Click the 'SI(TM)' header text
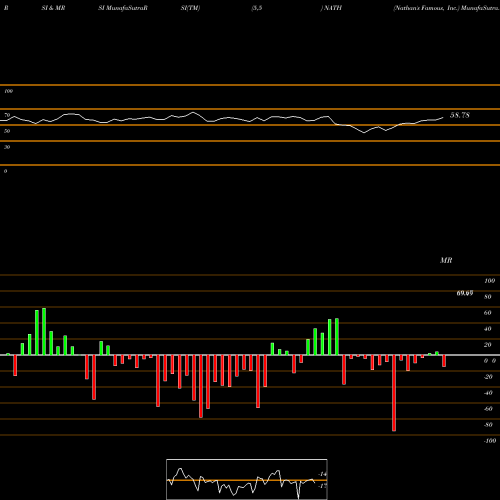 190,8
